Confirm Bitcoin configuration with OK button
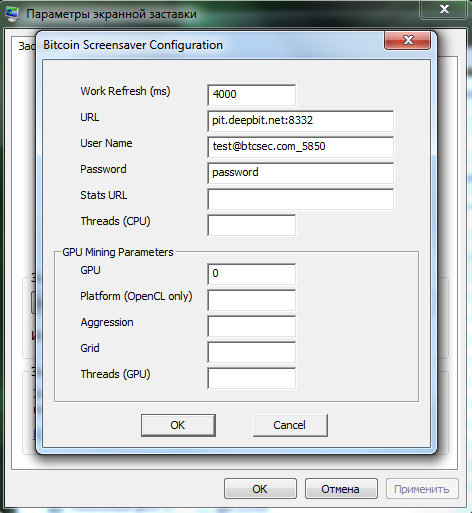Image resolution: width=472 pixels, height=513 pixels. pyautogui.click(x=178, y=425)
